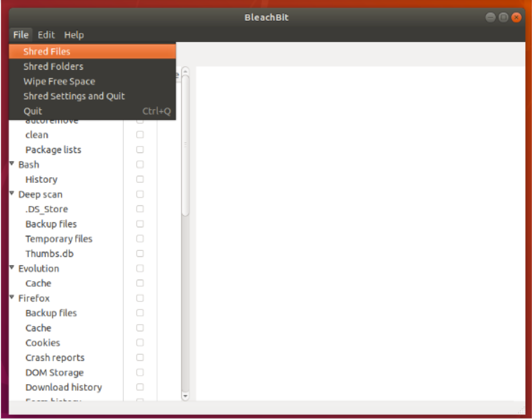The width and height of the screenshot is (532, 419).
Task: Tick the Temporary files checkbox
Action: tap(140, 238)
